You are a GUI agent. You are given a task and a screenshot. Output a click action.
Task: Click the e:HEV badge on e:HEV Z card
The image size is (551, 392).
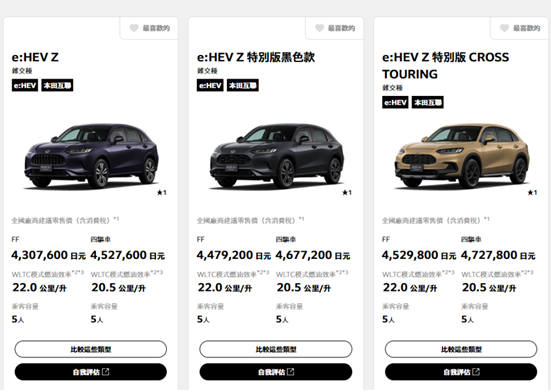[25, 85]
